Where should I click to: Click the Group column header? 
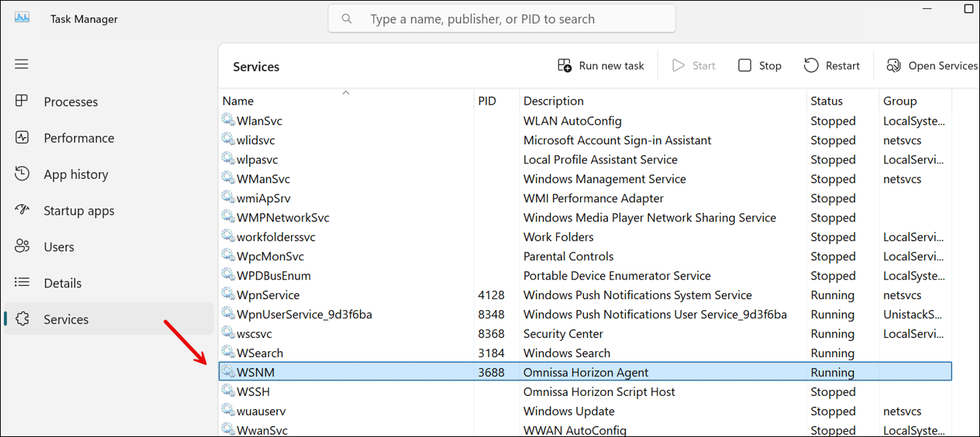coord(899,100)
